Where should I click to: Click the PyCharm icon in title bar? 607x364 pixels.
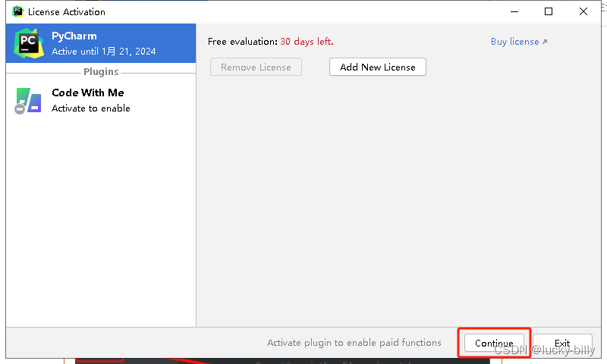(x=17, y=11)
